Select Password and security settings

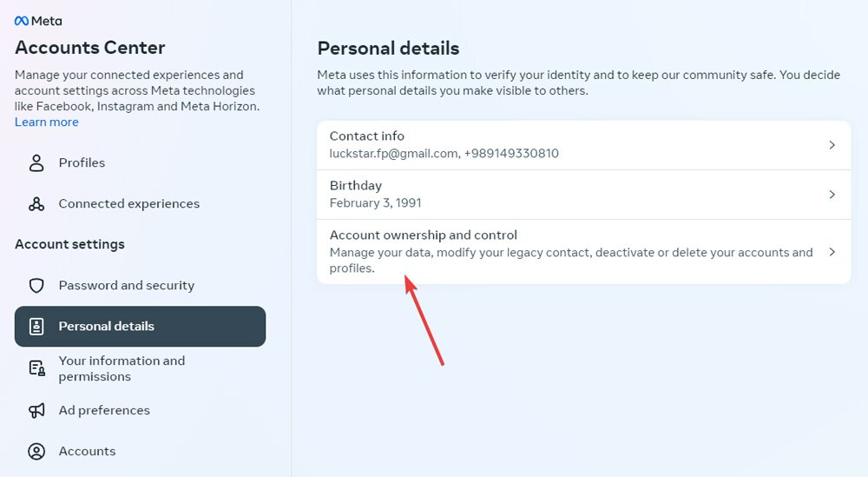[126, 285]
